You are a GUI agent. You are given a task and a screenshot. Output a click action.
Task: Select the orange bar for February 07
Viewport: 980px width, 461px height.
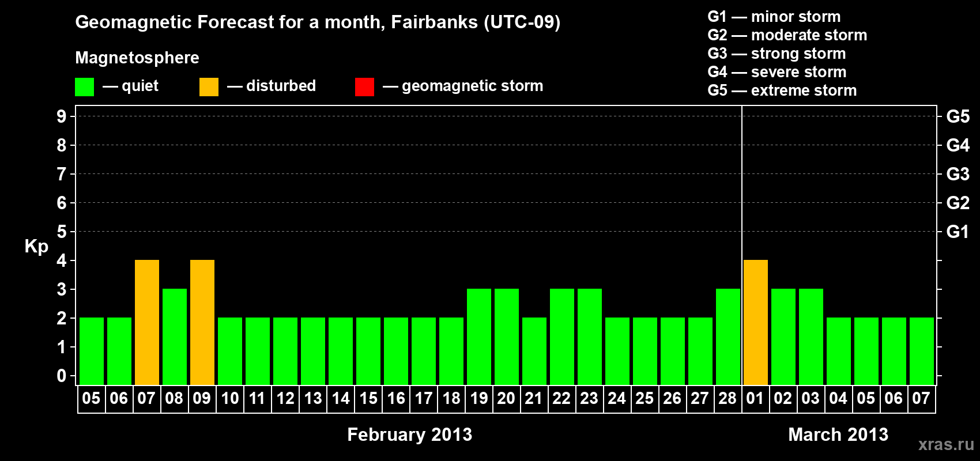tap(147, 323)
